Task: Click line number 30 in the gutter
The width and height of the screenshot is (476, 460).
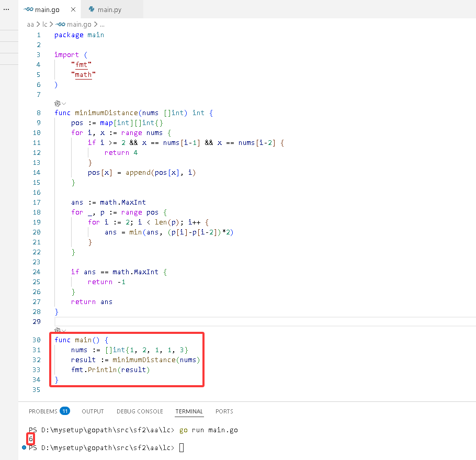Action: click(x=37, y=340)
